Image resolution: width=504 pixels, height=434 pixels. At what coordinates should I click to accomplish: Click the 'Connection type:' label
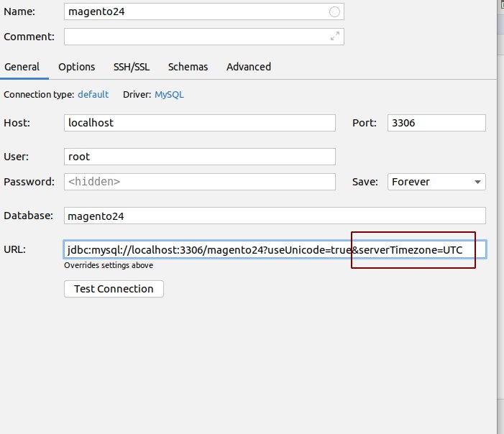[39, 94]
